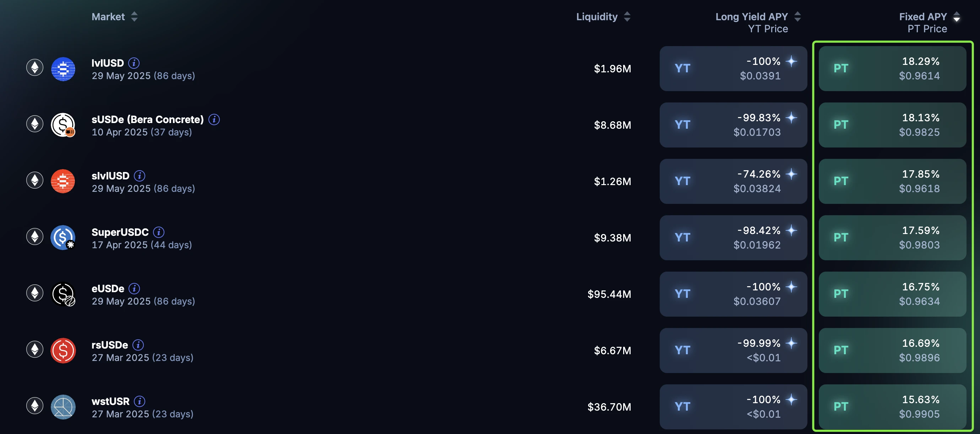Screen dimensions: 980x434
Task: Toggle Fixed APY sort order arrow
Action: pos(957,17)
